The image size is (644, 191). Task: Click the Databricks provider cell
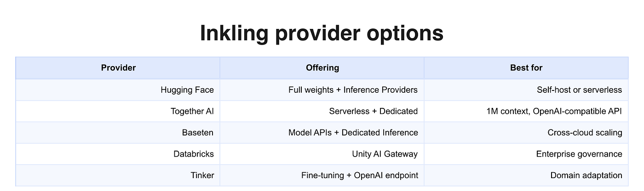[x=118, y=154]
